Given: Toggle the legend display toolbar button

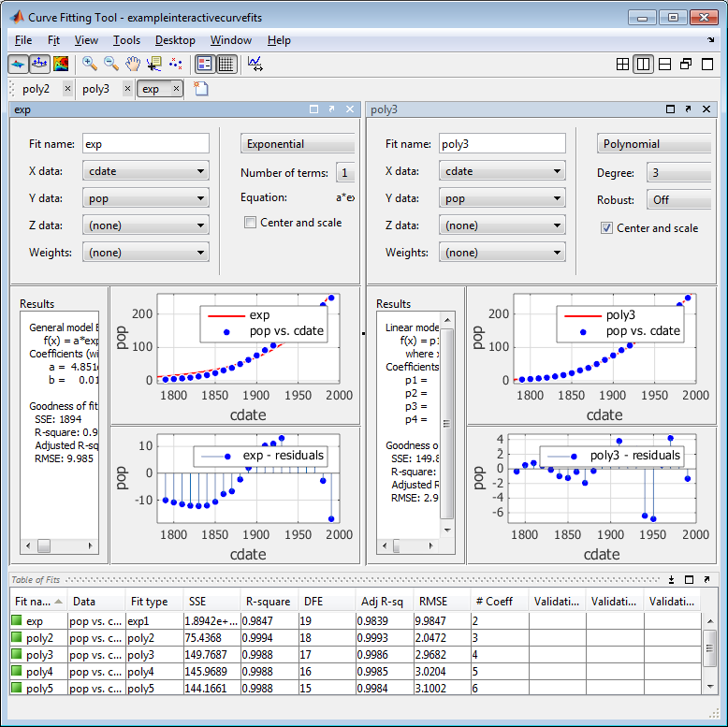Looking at the screenshot, I should [x=204, y=64].
